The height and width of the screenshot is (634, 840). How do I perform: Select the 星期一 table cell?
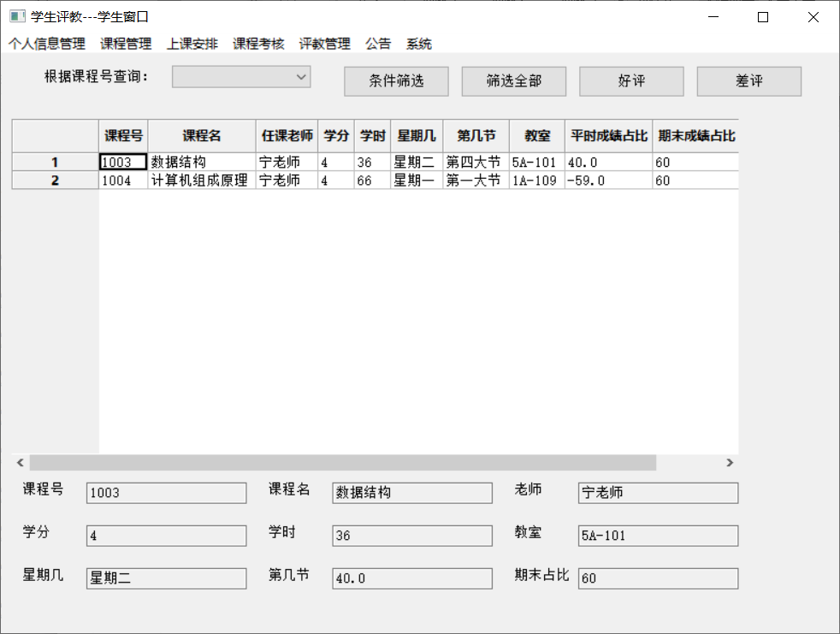point(417,180)
